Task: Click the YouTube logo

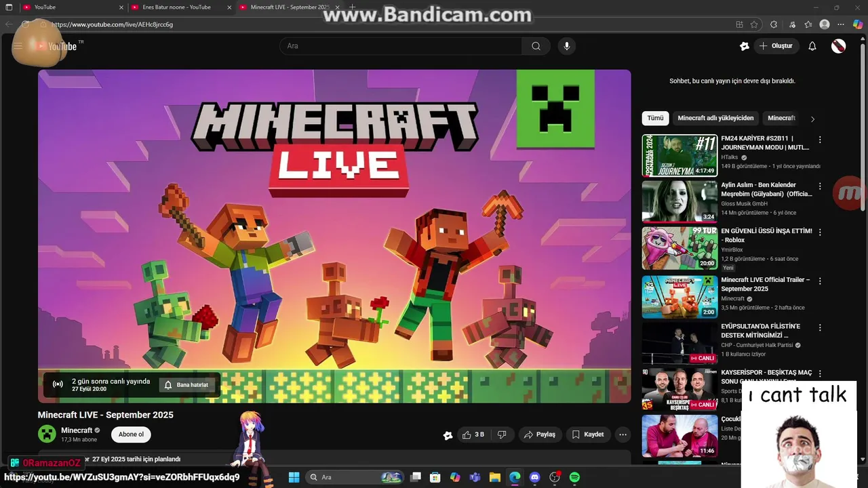Action: pyautogui.click(x=58, y=46)
